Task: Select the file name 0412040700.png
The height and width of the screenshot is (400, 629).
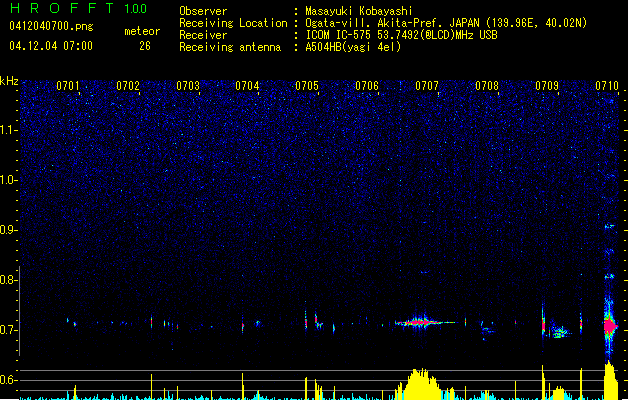Action: point(51,26)
